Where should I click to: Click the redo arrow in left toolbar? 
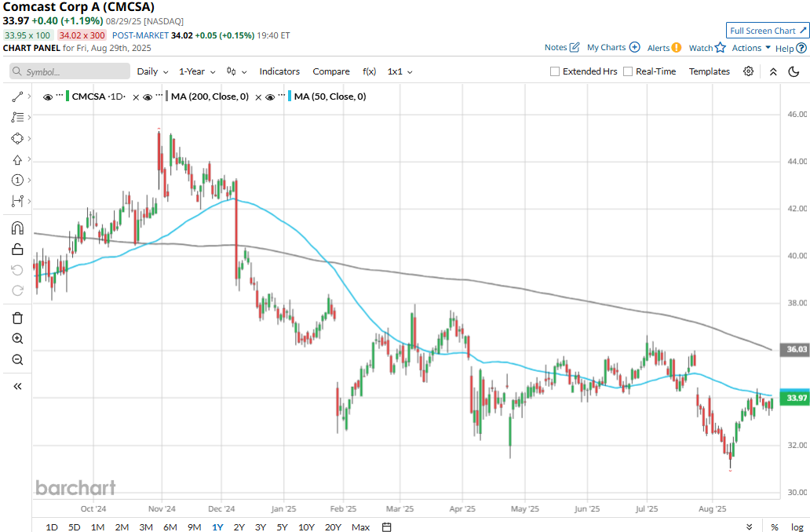pyautogui.click(x=17, y=291)
